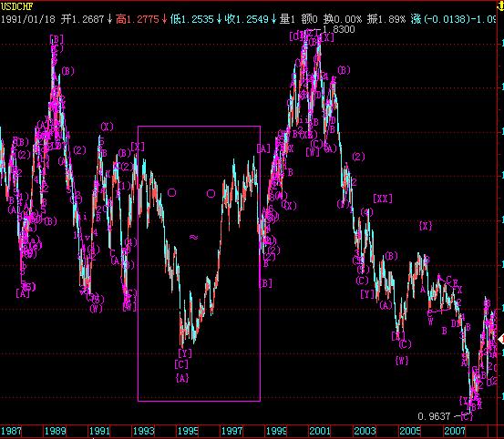
Task: Click the ≈ symbol inside the box
Action: pyautogui.click(x=193, y=237)
